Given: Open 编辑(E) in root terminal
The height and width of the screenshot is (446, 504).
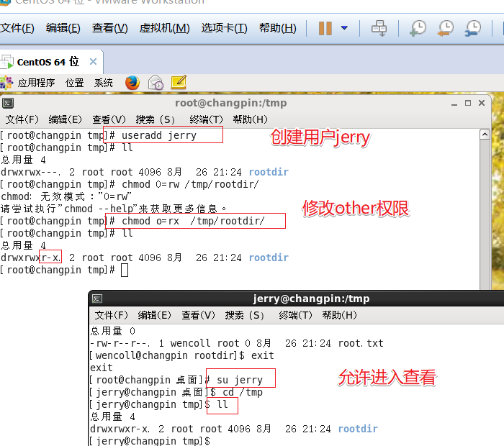Looking at the screenshot, I should click(x=66, y=119).
